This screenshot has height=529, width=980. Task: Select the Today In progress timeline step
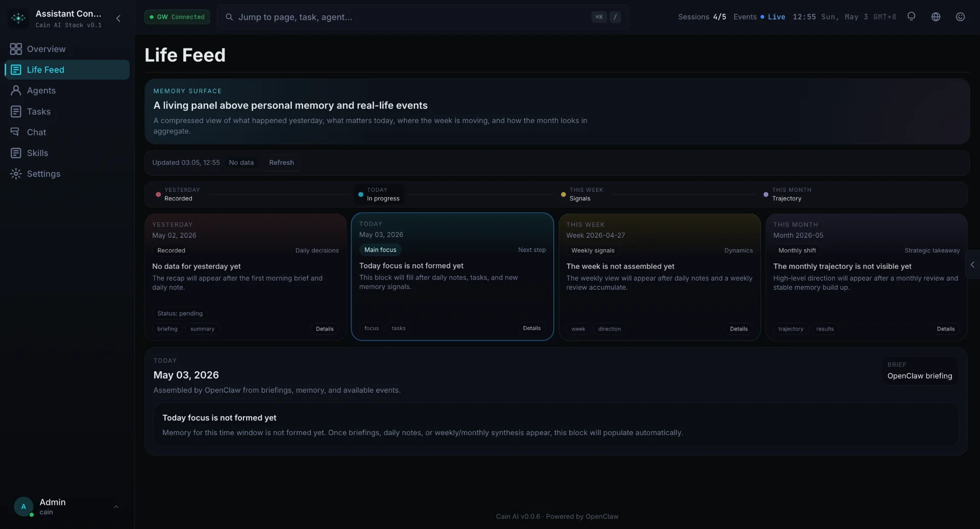coord(380,194)
